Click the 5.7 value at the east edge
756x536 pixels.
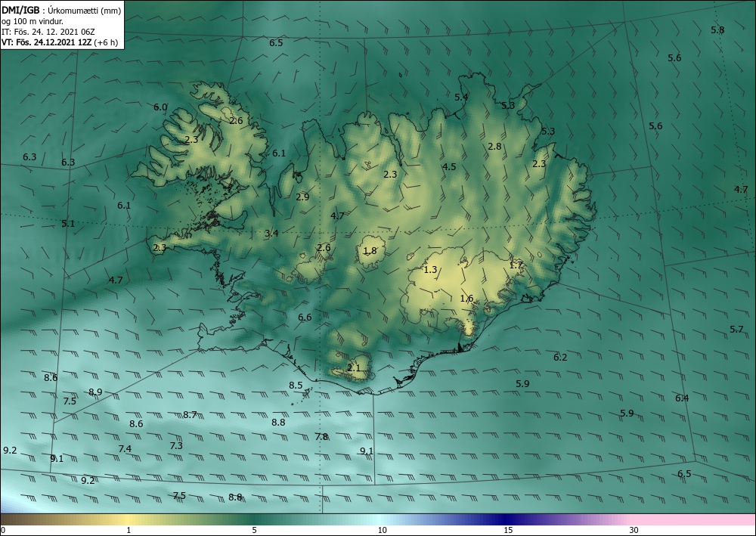tap(736, 329)
